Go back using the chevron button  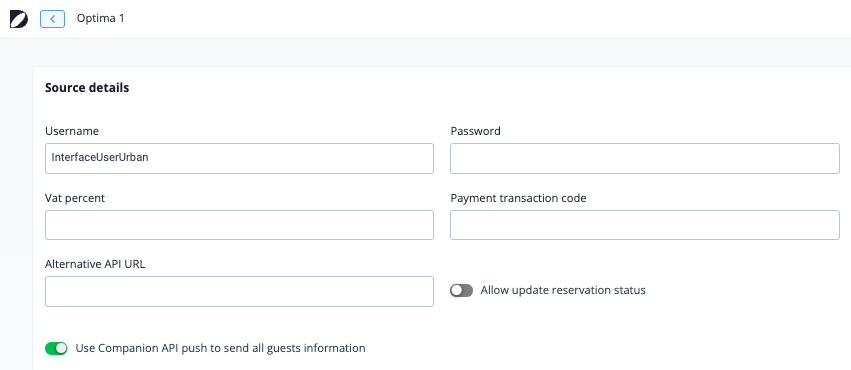click(x=53, y=19)
